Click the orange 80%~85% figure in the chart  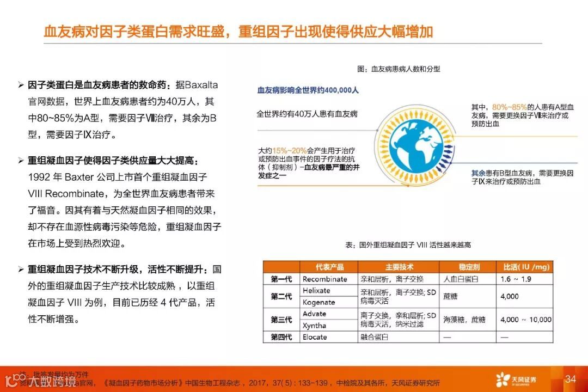click(509, 107)
